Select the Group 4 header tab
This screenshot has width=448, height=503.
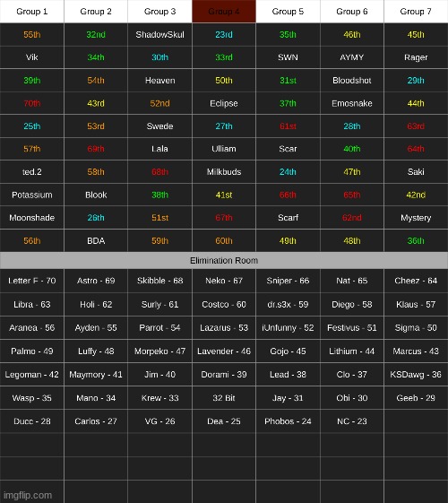[x=224, y=12]
